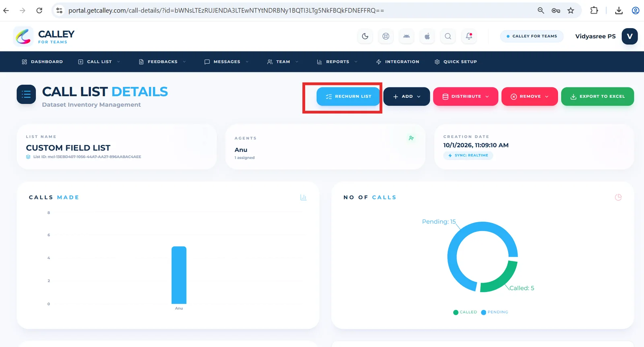This screenshot has height=347, width=644.
Task: Open the Dashboard menu item
Action: pos(42,62)
